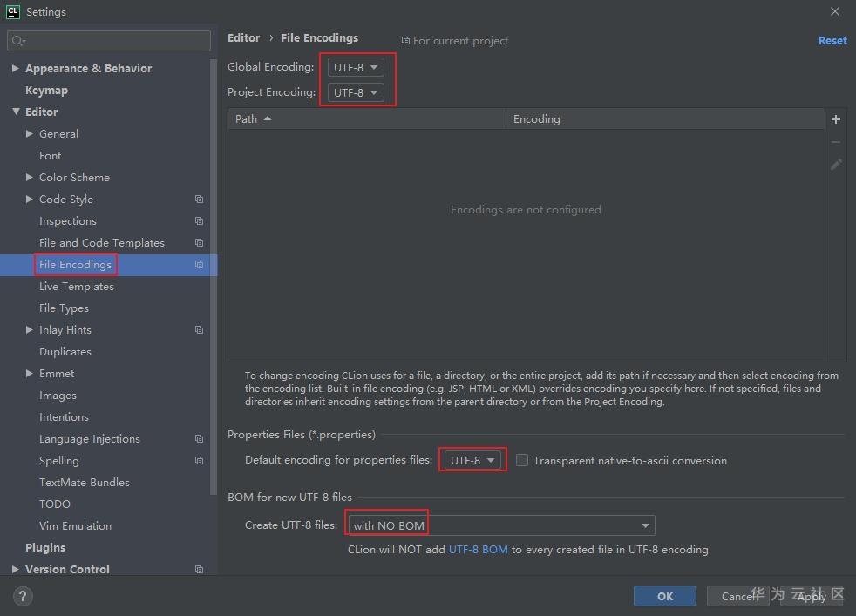
Task: Click Editor in the breadcrumb
Action: pyautogui.click(x=243, y=37)
